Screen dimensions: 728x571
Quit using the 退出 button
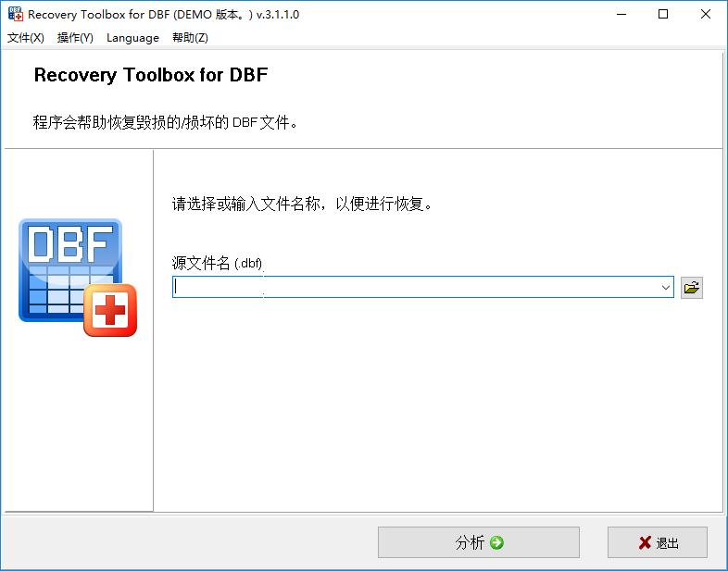click(x=658, y=542)
